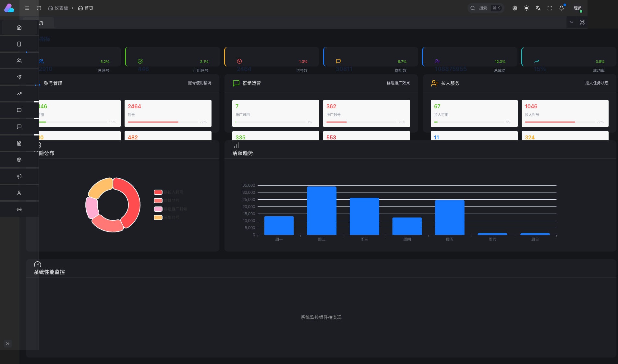Click the refresh page icon

39,8
